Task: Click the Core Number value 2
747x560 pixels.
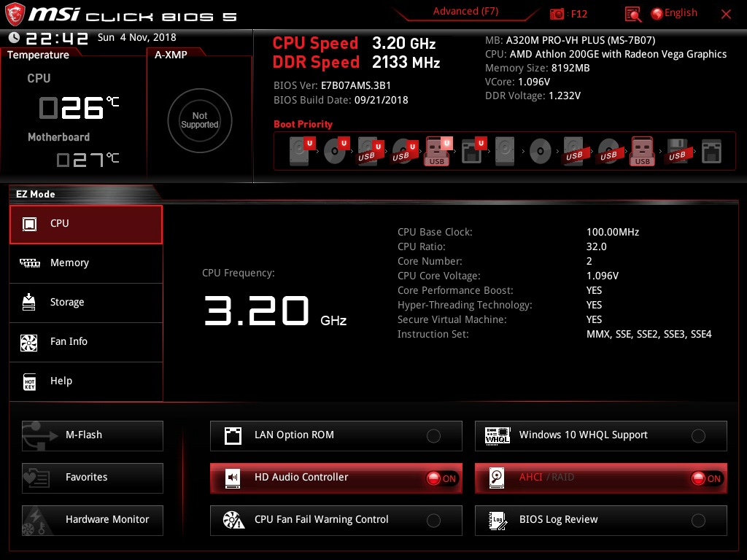Action: tap(589, 262)
